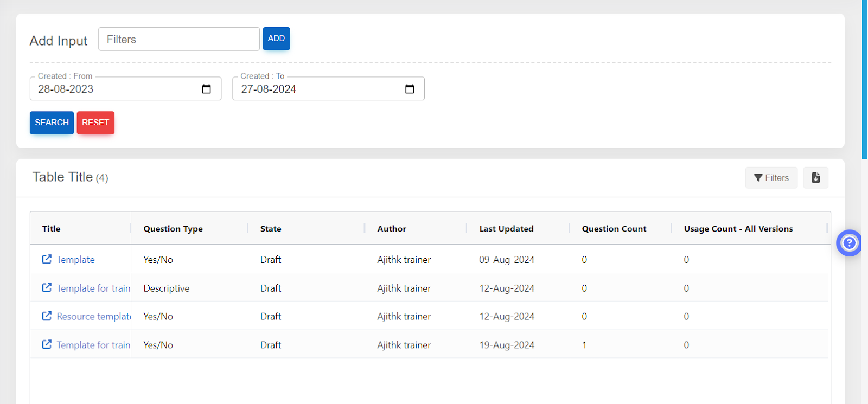Sort by State column header
Viewport: 868px width, 404px height.
coord(271,229)
